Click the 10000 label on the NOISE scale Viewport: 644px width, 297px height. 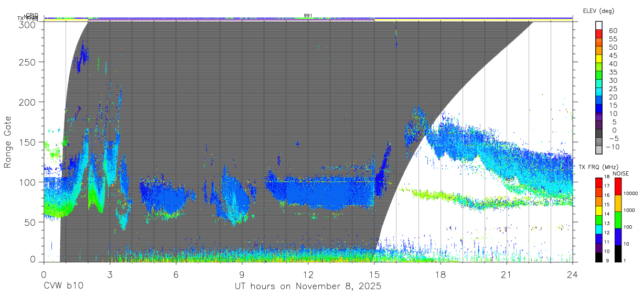tap(631, 194)
